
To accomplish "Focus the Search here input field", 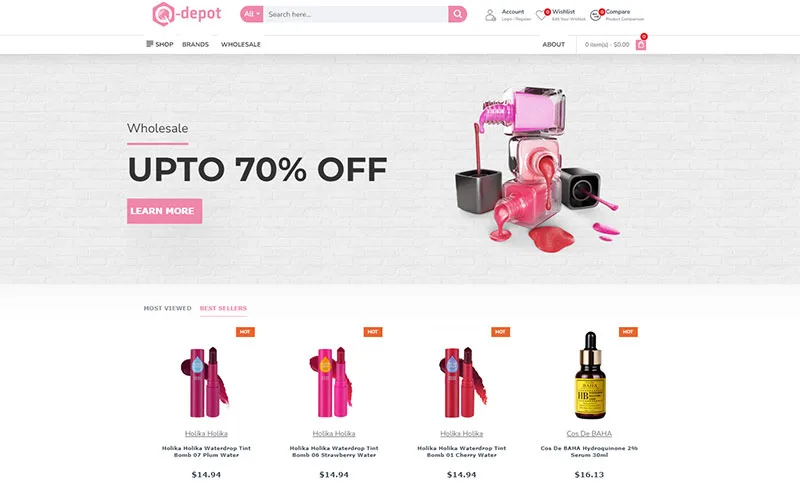I will (356, 14).
